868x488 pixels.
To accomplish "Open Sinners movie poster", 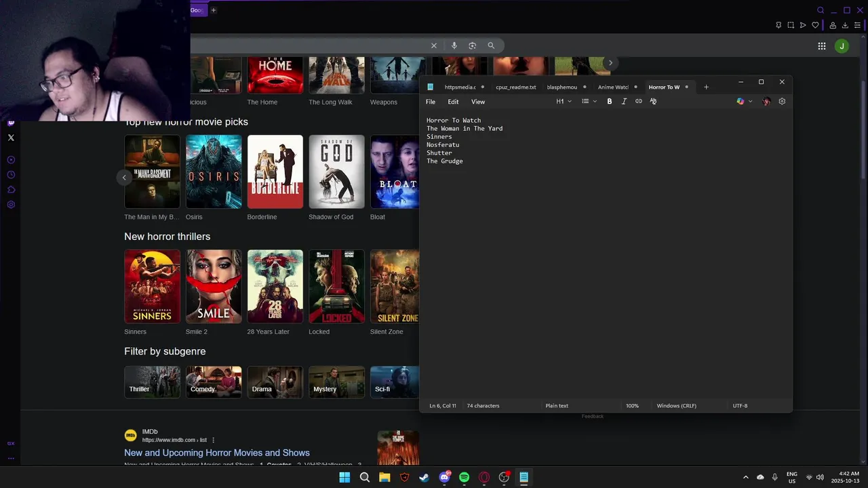I will 152,286.
